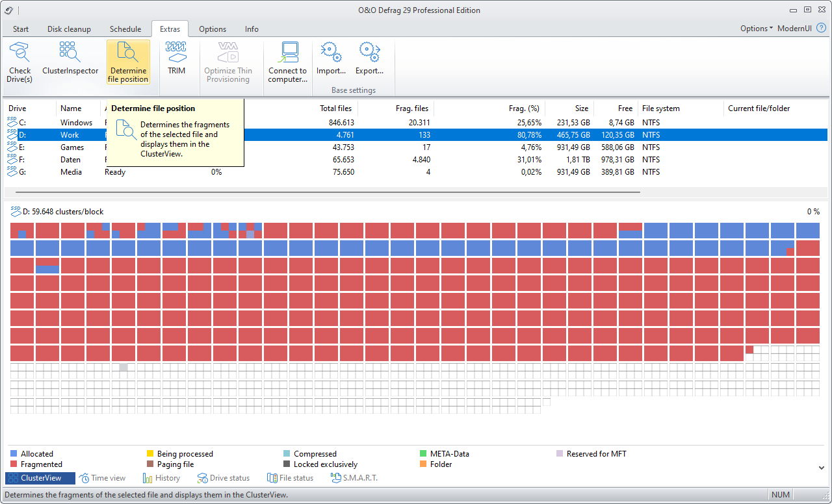Click Current file/folder column header
The image size is (832, 504).
(x=775, y=108)
